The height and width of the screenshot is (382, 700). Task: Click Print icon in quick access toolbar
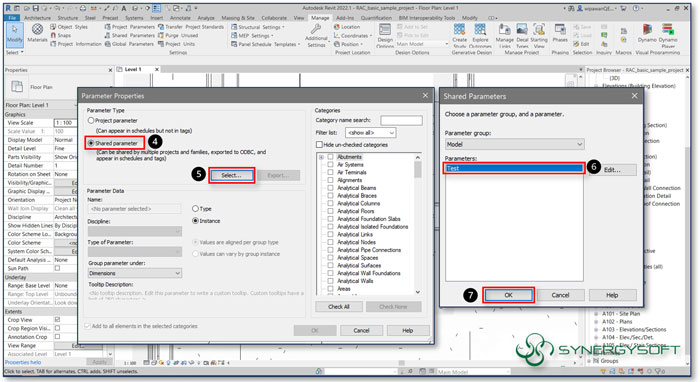point(82,8)
